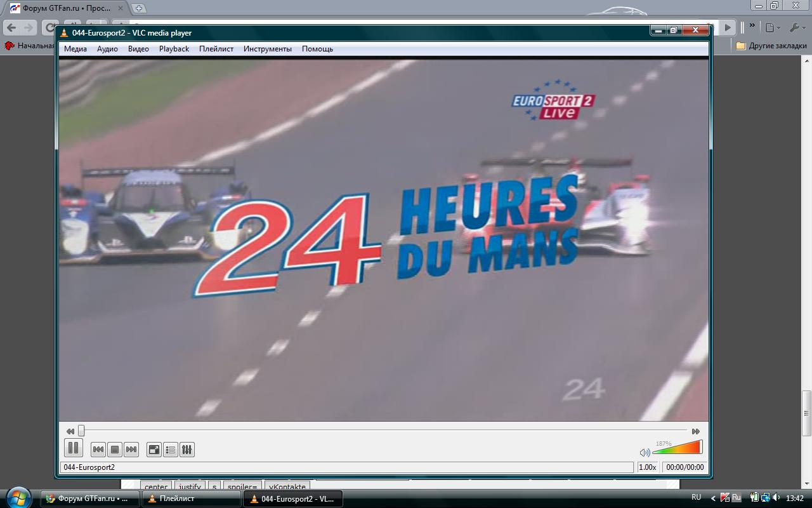Minimize the VLC media player window

point(658,30)
